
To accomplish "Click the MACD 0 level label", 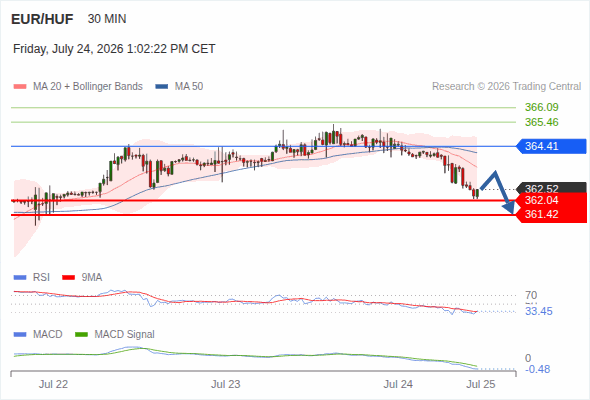I will click(x=528, y=358).
